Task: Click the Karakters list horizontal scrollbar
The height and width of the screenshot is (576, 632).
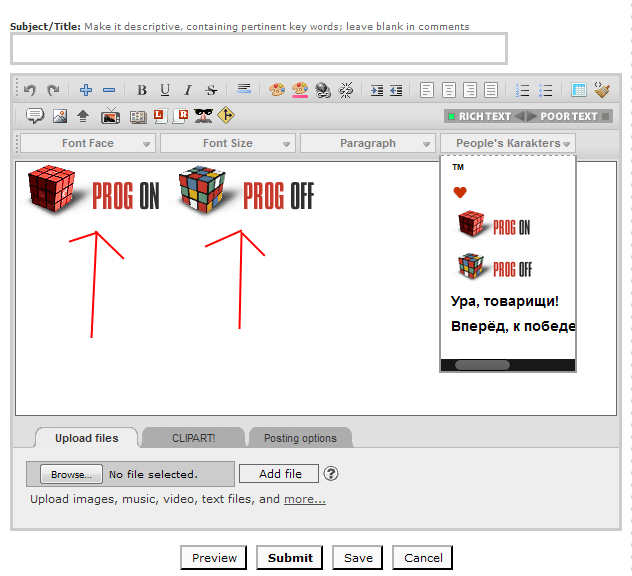Action: (x=482, y=365)
